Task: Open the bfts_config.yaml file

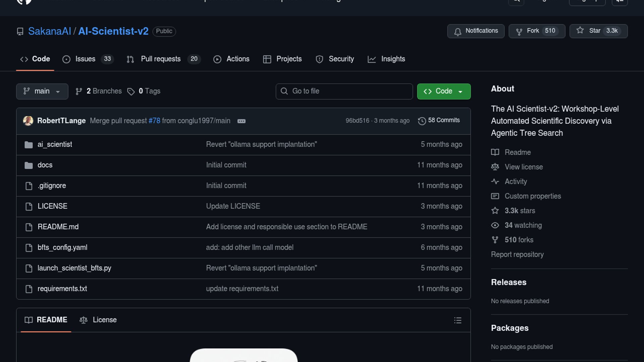Action: coord(62,248)
